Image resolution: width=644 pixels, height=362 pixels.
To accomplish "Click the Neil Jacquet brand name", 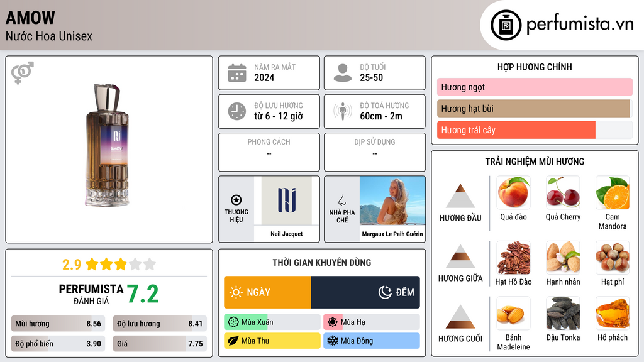I will 287,234.
